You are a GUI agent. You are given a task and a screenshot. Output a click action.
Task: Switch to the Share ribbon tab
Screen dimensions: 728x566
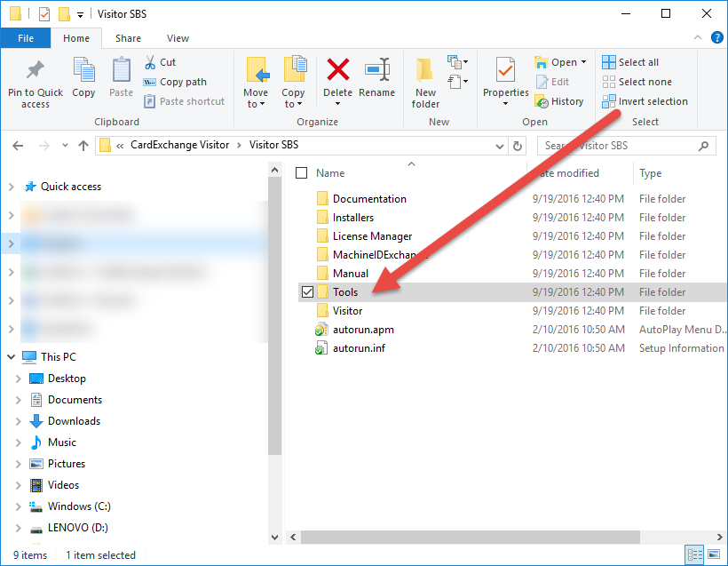pos(128,38)
